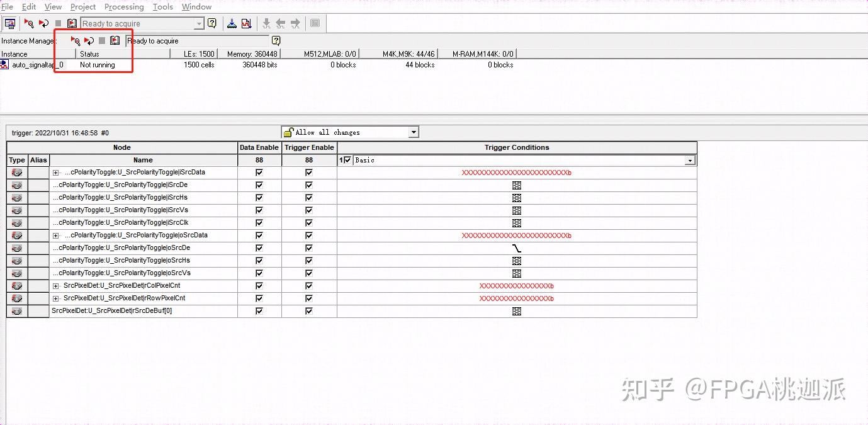Click the top toolbar Autorun Analysis icon
The width and height of the screenshot is (868, 425).
[43, 23]
